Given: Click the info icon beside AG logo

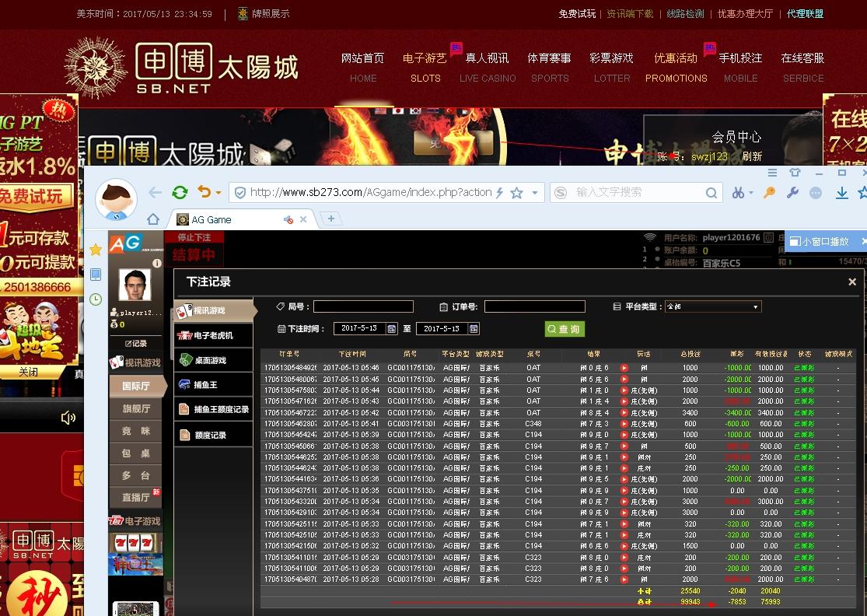Looking at the screenshot, I should tap(157, 263).
